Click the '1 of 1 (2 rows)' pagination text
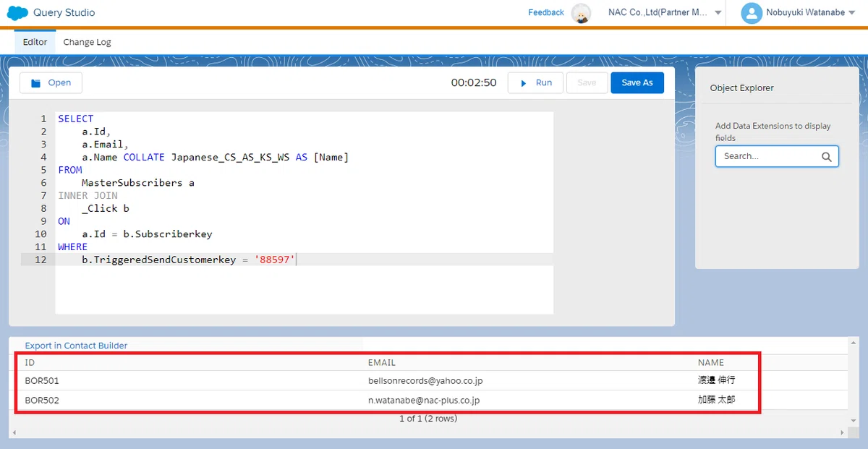The width and height of the screenshot is (868, 449). pyautogui.click(x=428, y=418)
